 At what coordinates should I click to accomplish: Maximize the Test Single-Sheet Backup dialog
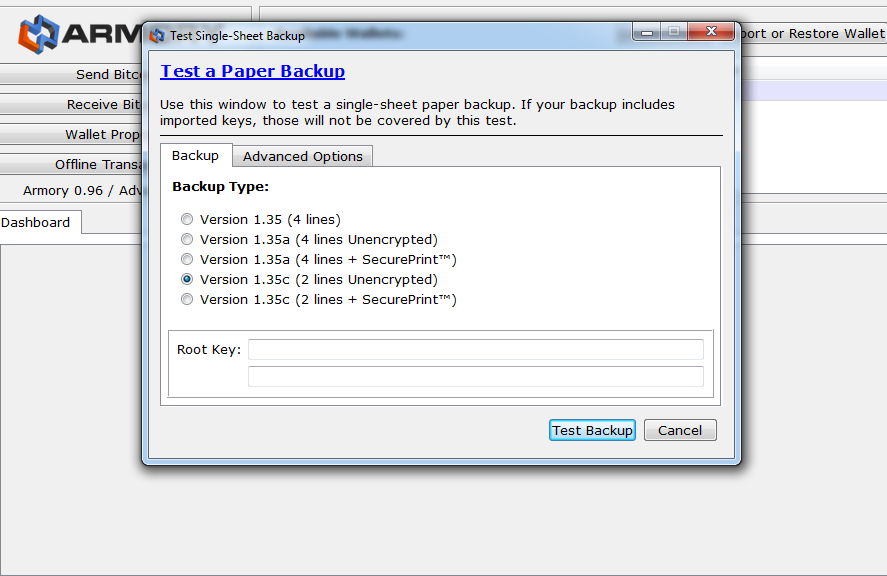pyautogui.click(x=674, y=32)
